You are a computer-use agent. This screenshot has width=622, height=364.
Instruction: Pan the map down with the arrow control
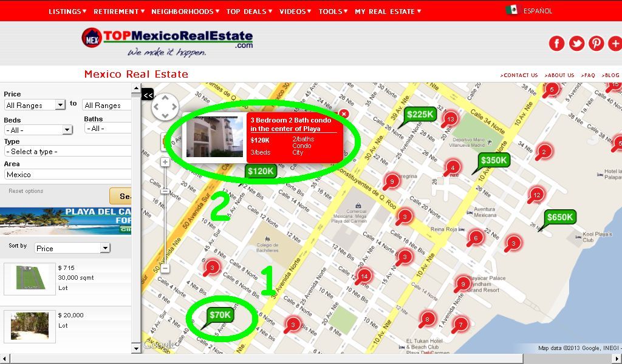pos(165,115)
